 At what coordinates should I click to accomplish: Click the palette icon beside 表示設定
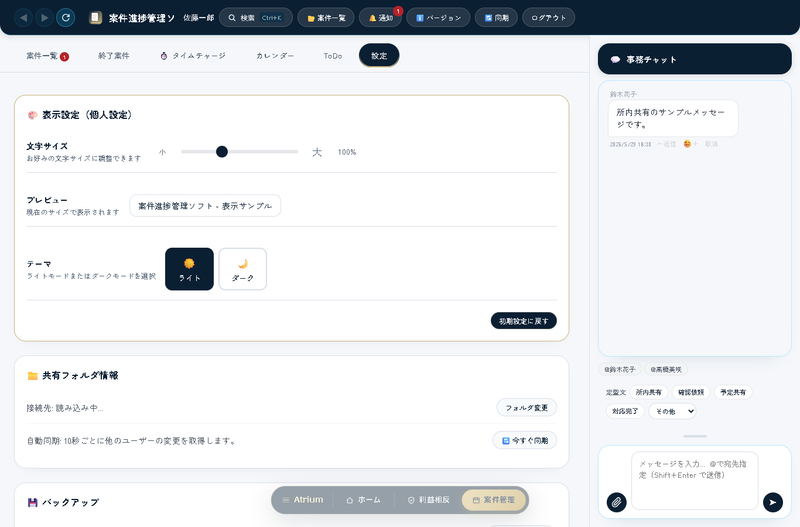(33, 115)
